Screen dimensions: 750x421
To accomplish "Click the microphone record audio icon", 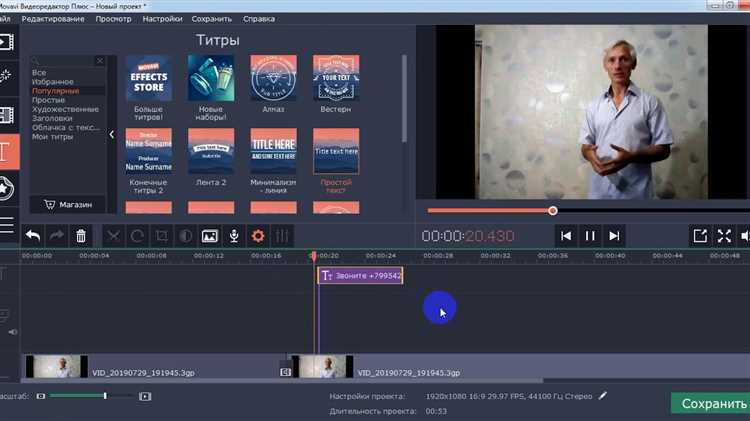I will [x=234, y=236].
